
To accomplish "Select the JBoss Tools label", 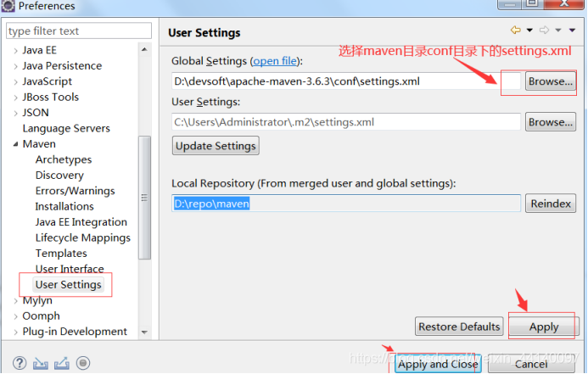I will click(50, 97).
